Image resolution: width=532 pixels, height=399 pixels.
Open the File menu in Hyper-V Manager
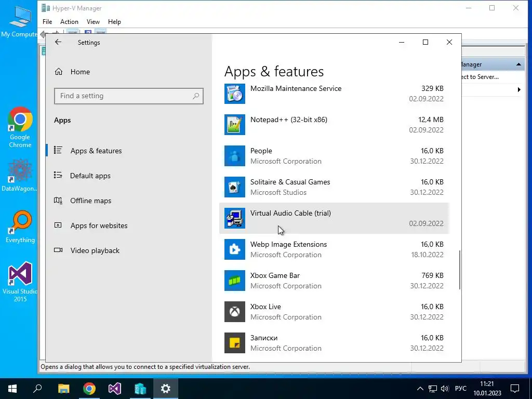coord(47,22)
